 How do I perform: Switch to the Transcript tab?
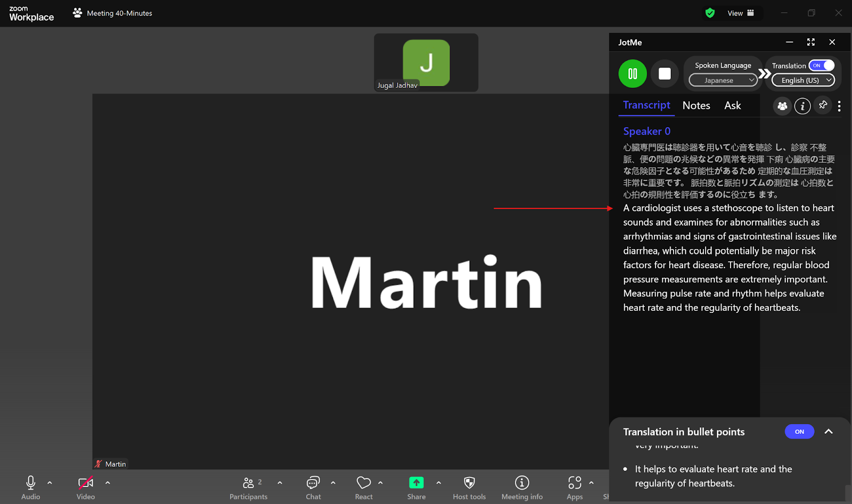[x=646, y=105]
